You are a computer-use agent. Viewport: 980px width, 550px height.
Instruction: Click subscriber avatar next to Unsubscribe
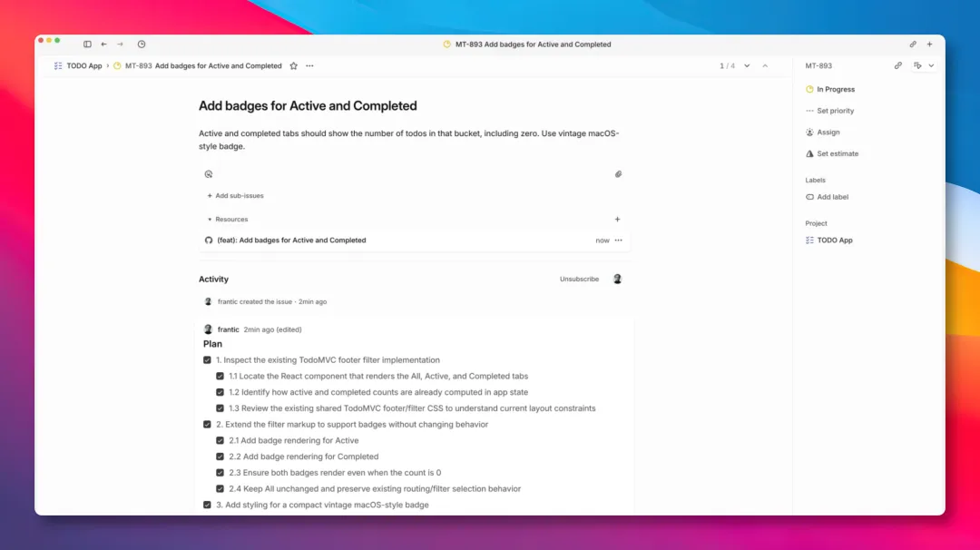618,279
